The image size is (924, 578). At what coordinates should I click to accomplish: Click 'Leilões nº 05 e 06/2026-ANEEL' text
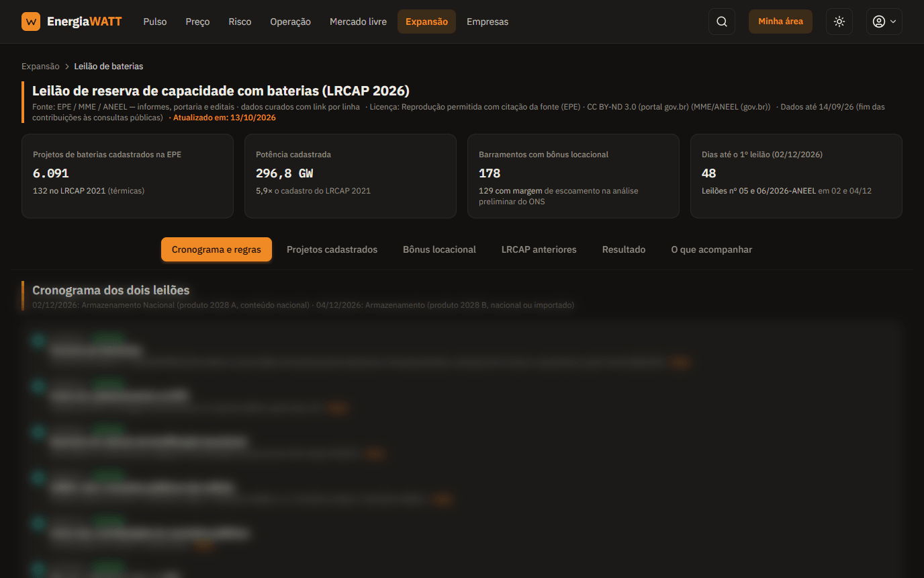[x=759, y=191]
